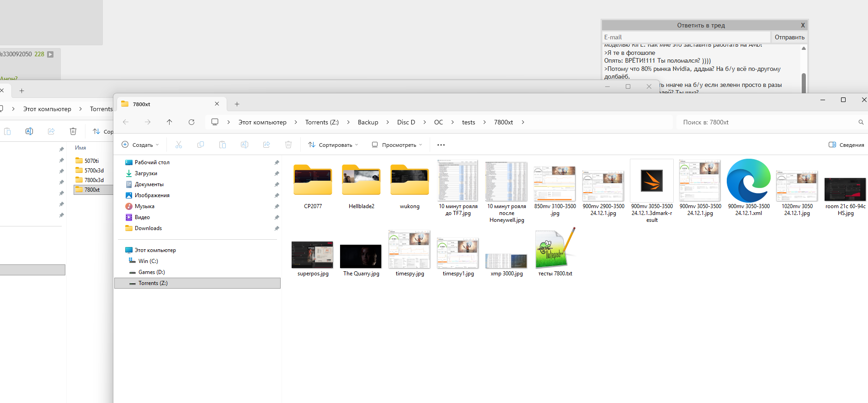Click the Delete trash icon in front window
The image size is (868, 403).
coord(288,145)
